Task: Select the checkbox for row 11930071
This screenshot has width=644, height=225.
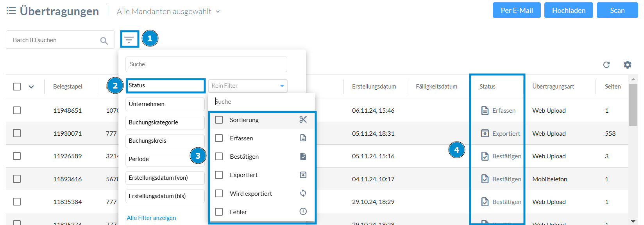Action: [x=17, y=133]
